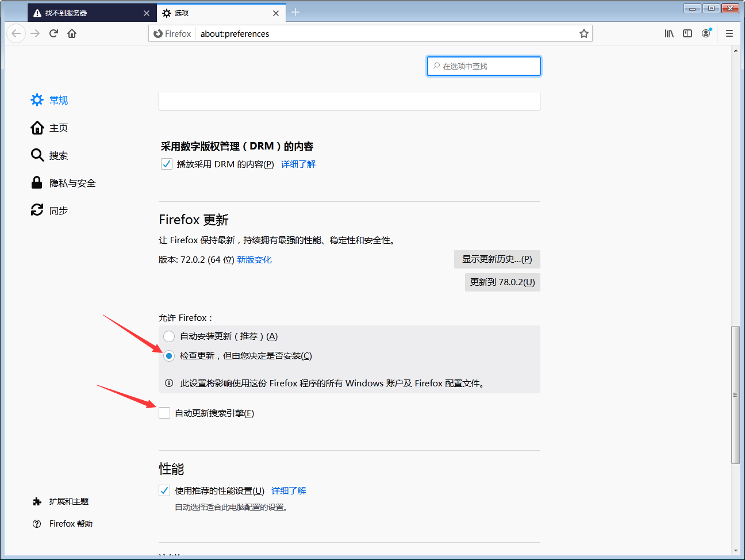
Task: Select 检查更新，但由您决定是否安装 radio button
Action: coord(169,356)
